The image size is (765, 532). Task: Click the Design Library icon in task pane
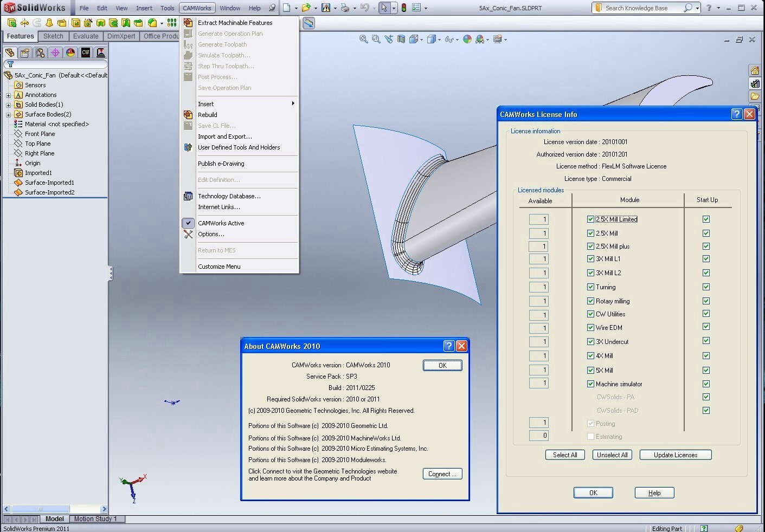(755, 83)
